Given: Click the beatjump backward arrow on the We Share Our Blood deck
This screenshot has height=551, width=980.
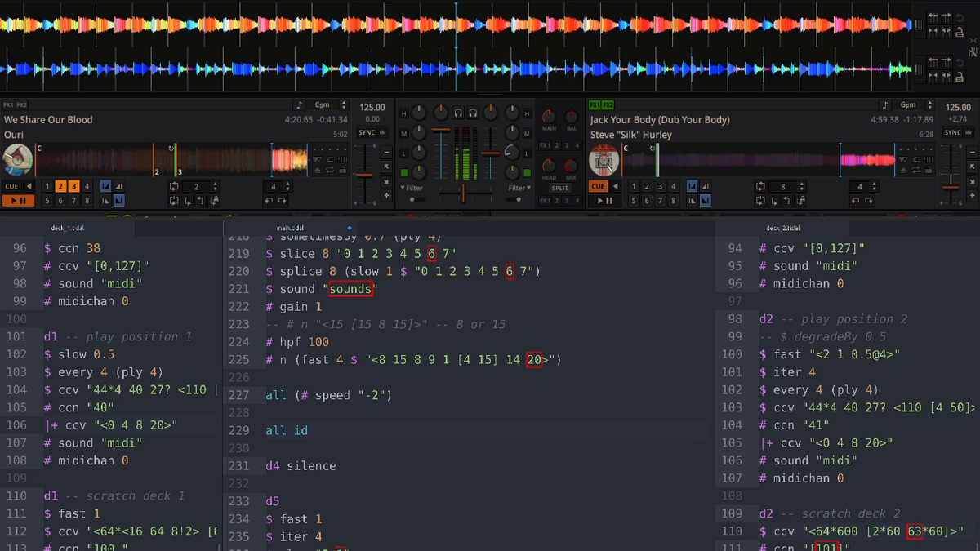Looking at the screenshot, I should tap(269, 201).
